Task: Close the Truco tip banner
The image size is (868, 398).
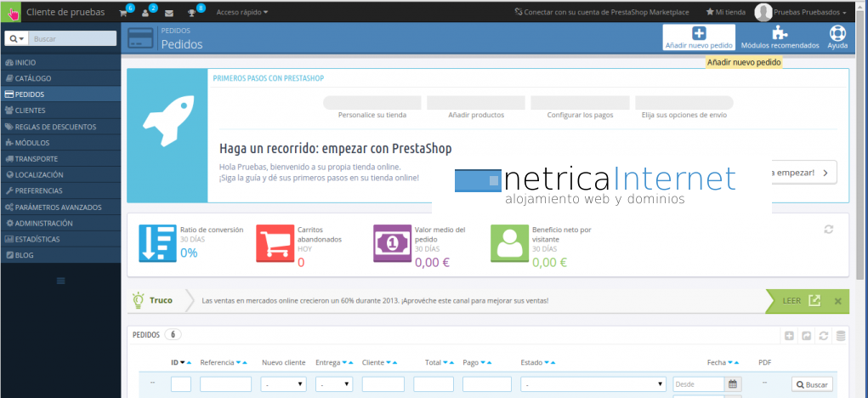Action: (x=837, y=300)
